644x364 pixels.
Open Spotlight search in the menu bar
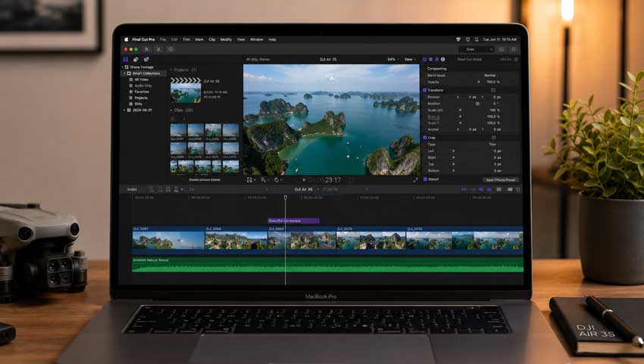pyautogui.click(x=477, y=39)
